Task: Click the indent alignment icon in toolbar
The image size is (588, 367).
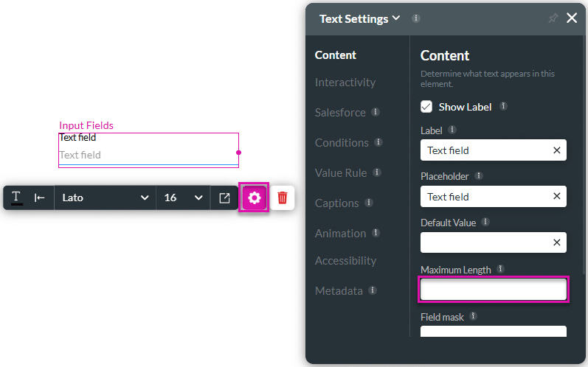Action: pos(40,198)
